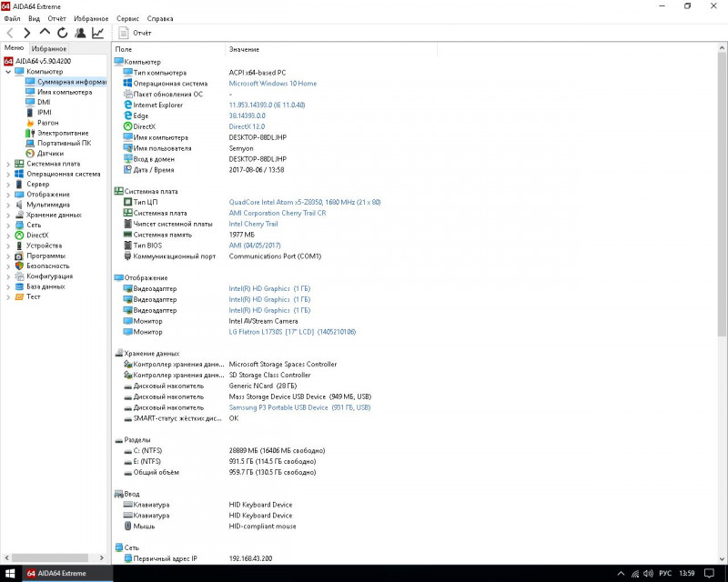
Task: Open the Samsung P3 Portable USB Device link
Action: pyautogui.click(x=299, y=407)
